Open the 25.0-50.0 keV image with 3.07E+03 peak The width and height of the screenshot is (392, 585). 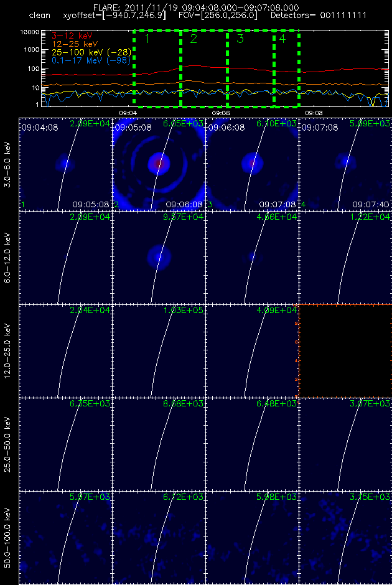[x=345, y=444]
